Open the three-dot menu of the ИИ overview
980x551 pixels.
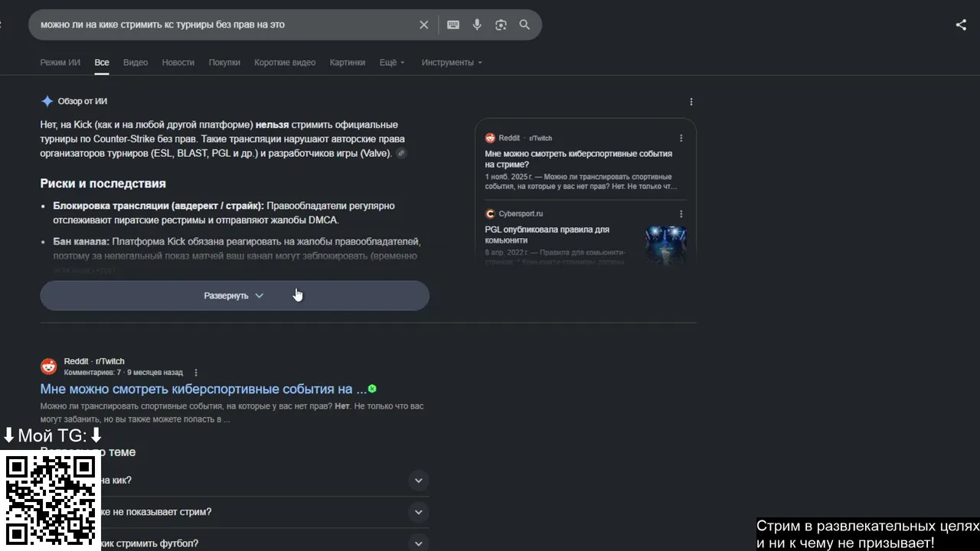pos(691,102)
